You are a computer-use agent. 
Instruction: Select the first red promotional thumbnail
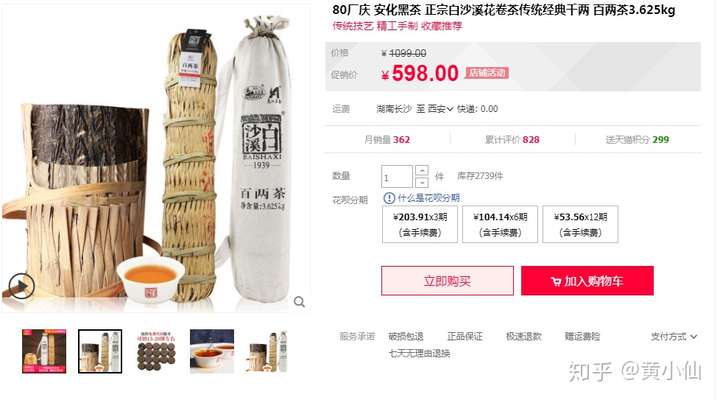point(44,351)
